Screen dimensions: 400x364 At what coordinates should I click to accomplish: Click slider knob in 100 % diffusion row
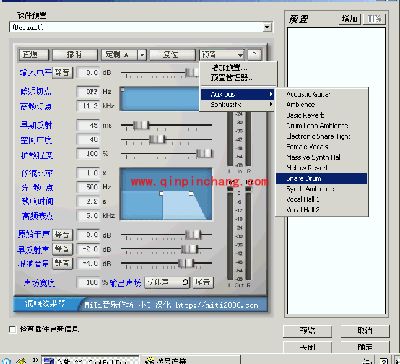(204, 154)
